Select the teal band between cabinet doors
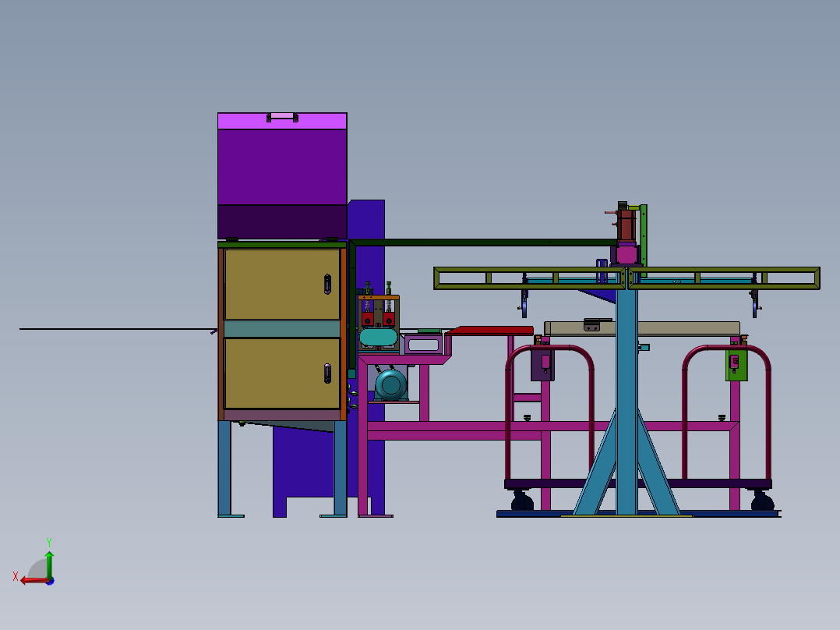Viewport: 840px width, 630px height. 282,329
